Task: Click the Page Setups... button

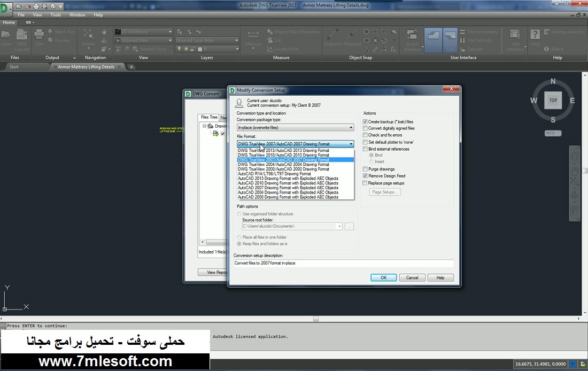Action: coord(385,192)
